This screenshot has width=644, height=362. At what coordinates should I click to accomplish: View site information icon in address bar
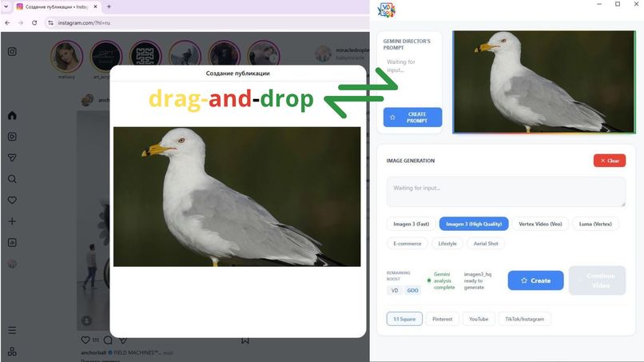pyautogui.click(x=50, y=23)
